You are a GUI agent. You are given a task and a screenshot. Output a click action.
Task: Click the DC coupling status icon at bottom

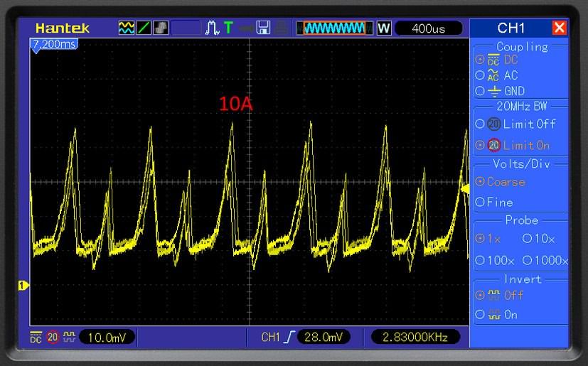click(x=36, y=337)
